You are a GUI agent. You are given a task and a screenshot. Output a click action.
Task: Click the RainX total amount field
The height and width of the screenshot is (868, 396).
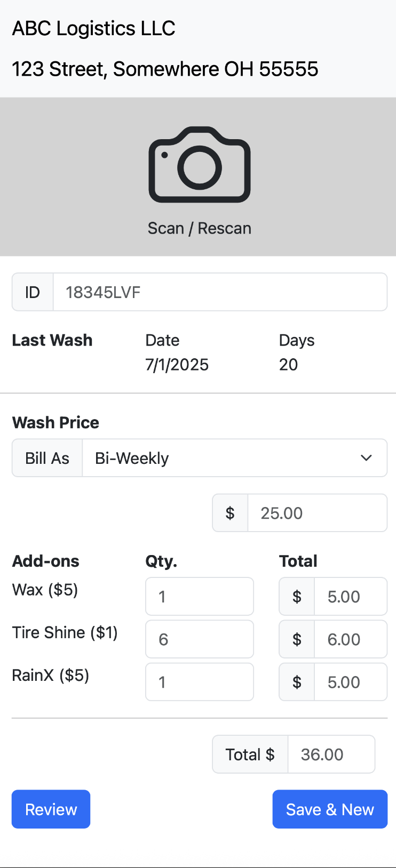coord(350,682)
